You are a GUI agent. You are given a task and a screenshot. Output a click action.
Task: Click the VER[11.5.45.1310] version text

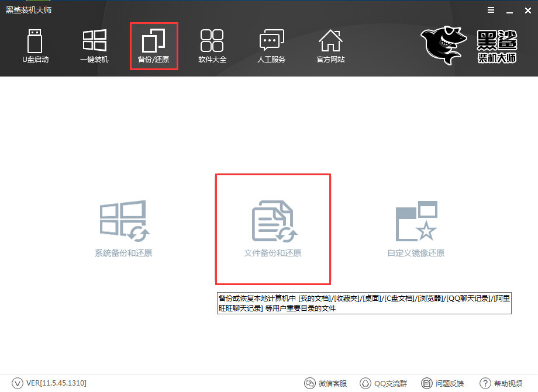click(56, 383)
